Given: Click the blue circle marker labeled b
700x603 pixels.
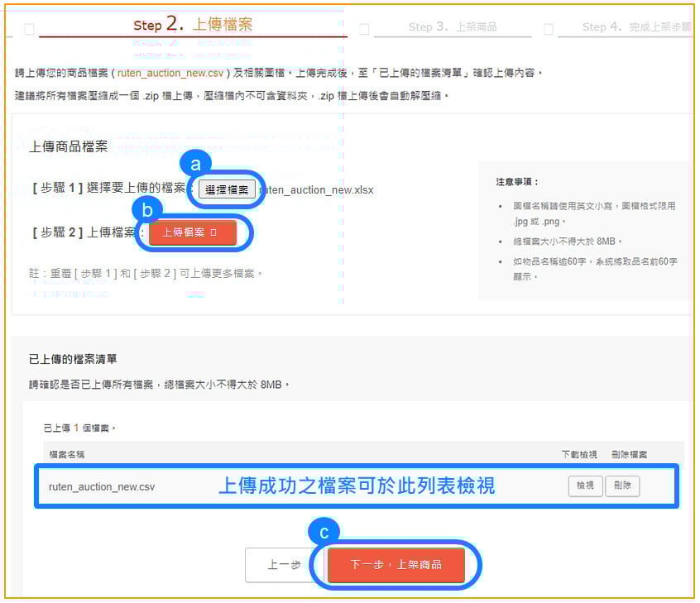Looking at the screenshot, I should pyautogui.click(x=147, y=210).
